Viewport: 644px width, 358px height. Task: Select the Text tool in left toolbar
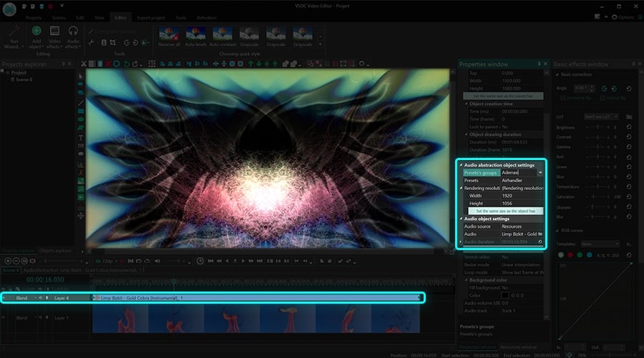tap(80, 138)
